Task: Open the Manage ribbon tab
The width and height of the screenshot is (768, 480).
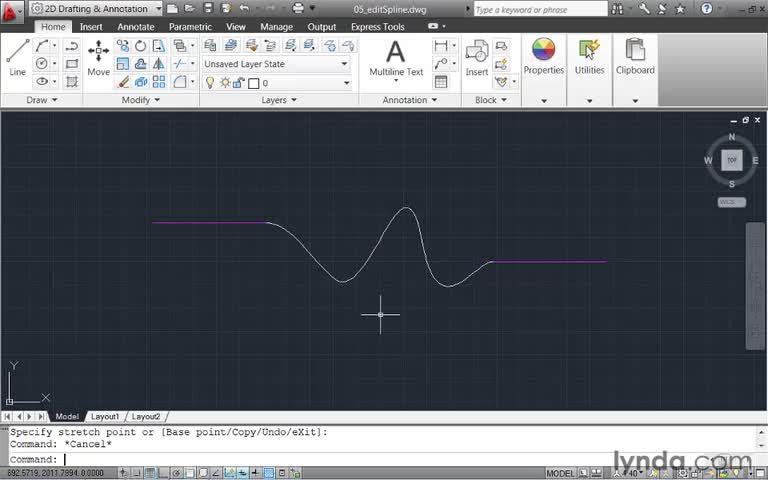Action: [276, 27]
